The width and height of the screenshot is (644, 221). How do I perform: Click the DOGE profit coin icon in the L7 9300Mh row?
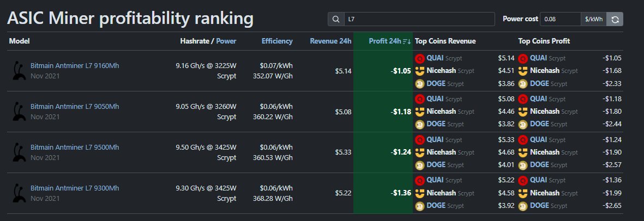pos(523,206)
